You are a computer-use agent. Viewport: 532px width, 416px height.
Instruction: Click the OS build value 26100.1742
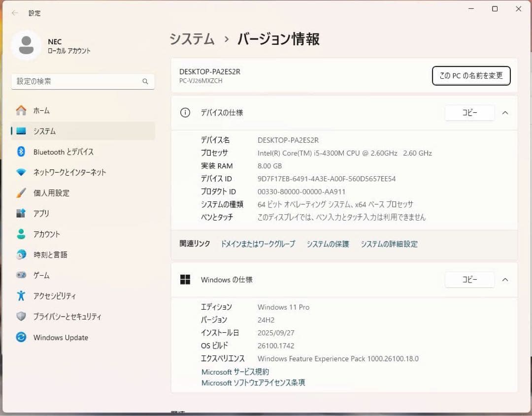(x=276, y=346)
